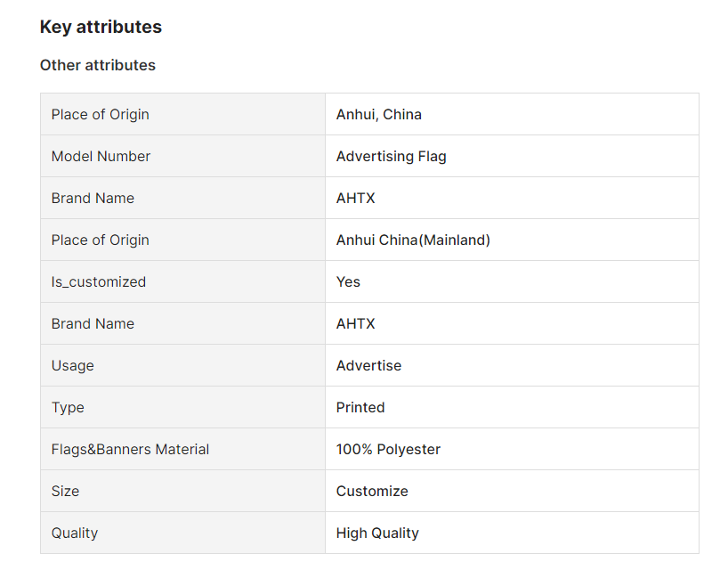Click the Yes value for Is_customized
Viewport: 728px width, 570px height.
point(348,281)
